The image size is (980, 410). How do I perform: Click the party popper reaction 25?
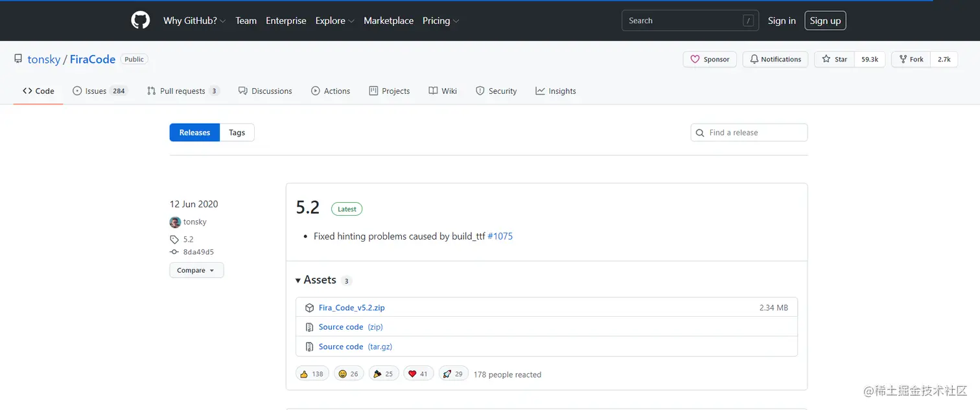point(384,374)
